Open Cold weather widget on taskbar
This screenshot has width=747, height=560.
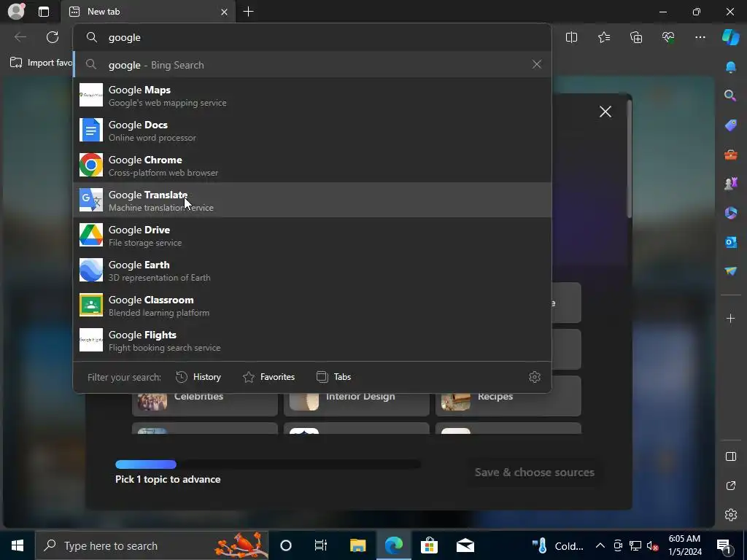557,545
